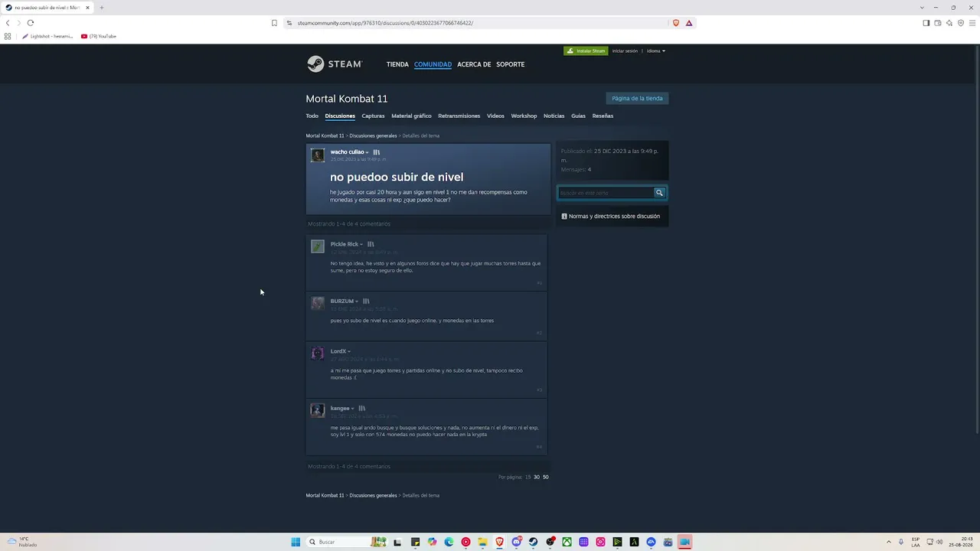Switch to the Guías tab
980x551 pixels.
(578, 116)
